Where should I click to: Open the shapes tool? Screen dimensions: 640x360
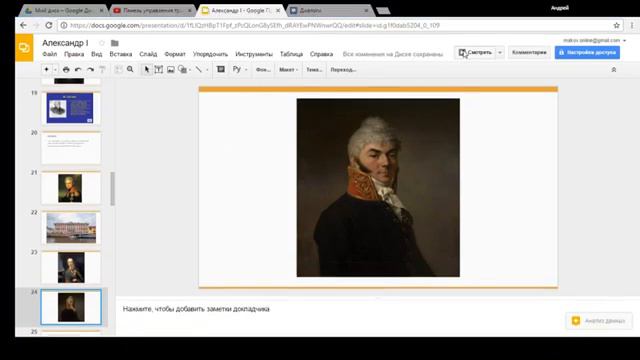182,70
